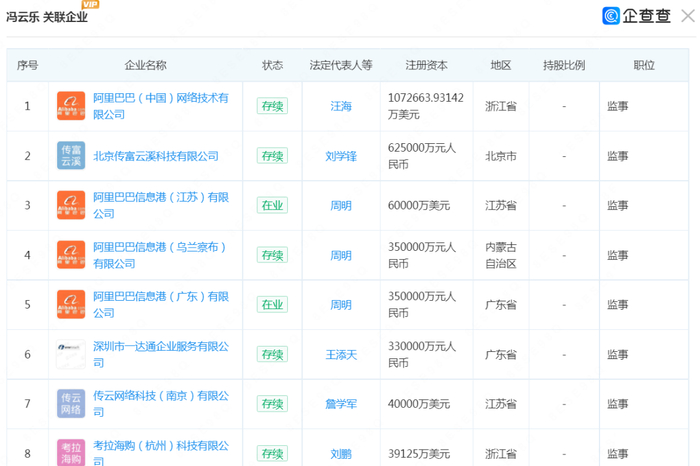Image resolution: width=700 pixels, height=466 pixels.
Task: Open 周明 link in the 江苏 row
Action: click(x=341, y=206)
